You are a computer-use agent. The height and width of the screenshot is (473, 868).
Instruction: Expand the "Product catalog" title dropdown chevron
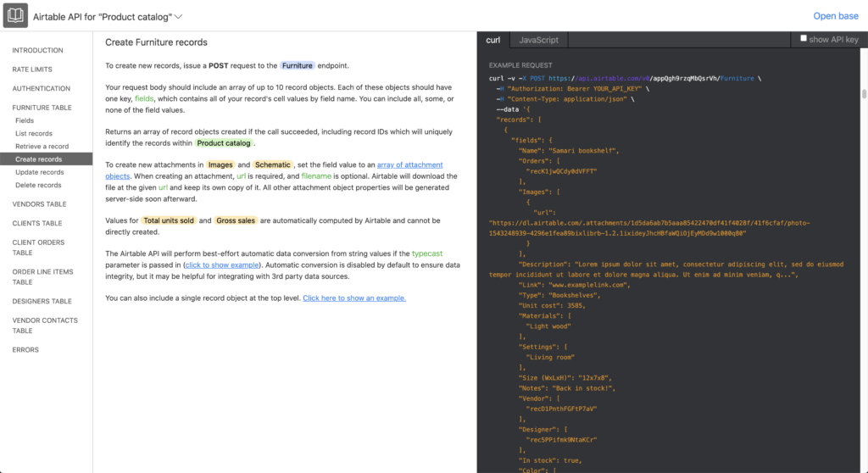coord(178,17)
